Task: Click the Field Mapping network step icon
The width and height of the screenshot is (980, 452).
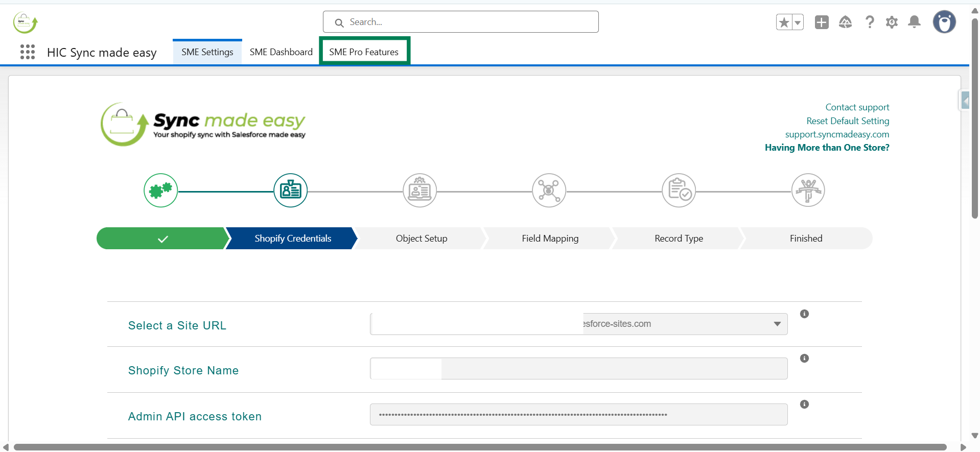Action: (549, 191)
